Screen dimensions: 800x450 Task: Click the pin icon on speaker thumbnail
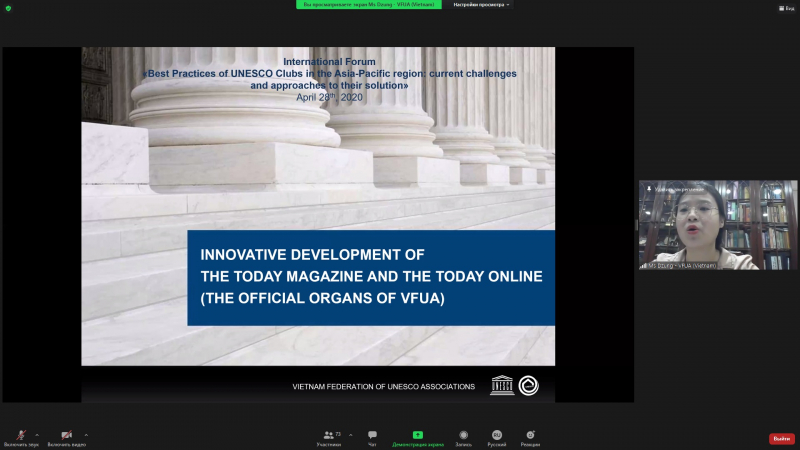pyautogui.click(x=650, y=188)
